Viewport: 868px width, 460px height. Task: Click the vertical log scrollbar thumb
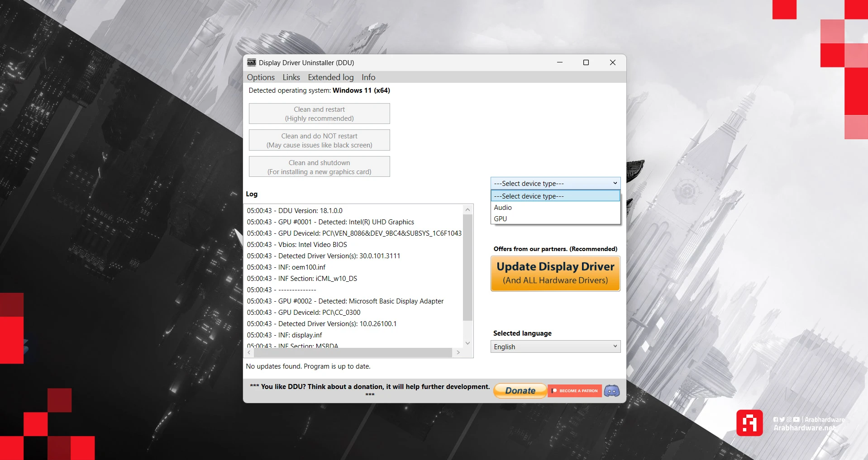click(468, 267)
